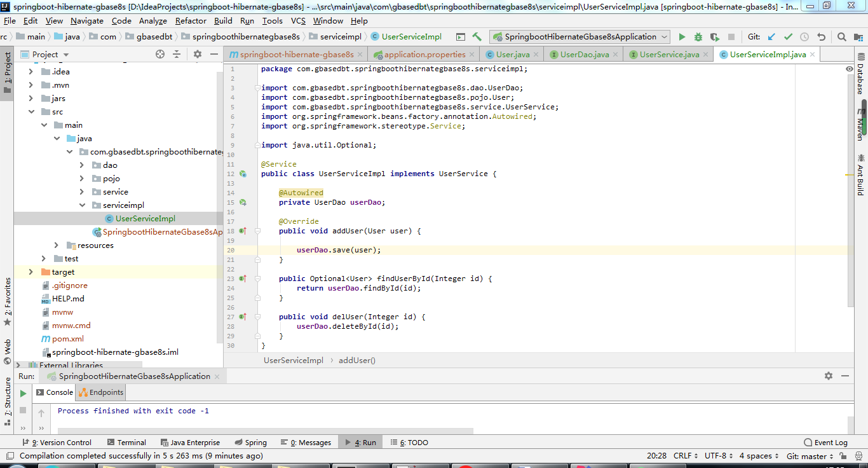The width and height of the screenshot is (868, 468).
Task: Debug the application using the bug icon
Action: point(697,37)
